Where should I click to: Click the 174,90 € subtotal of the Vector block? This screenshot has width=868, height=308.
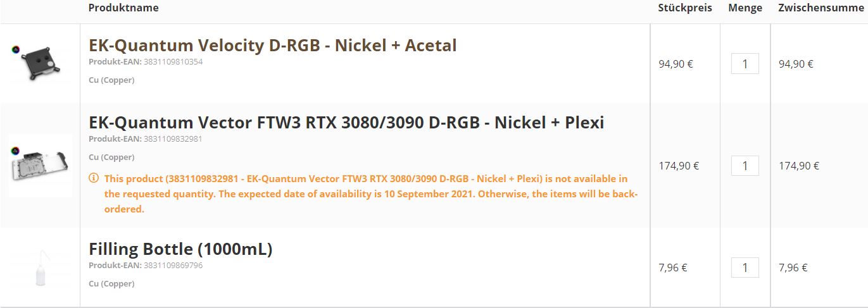[x=799, y=166]
